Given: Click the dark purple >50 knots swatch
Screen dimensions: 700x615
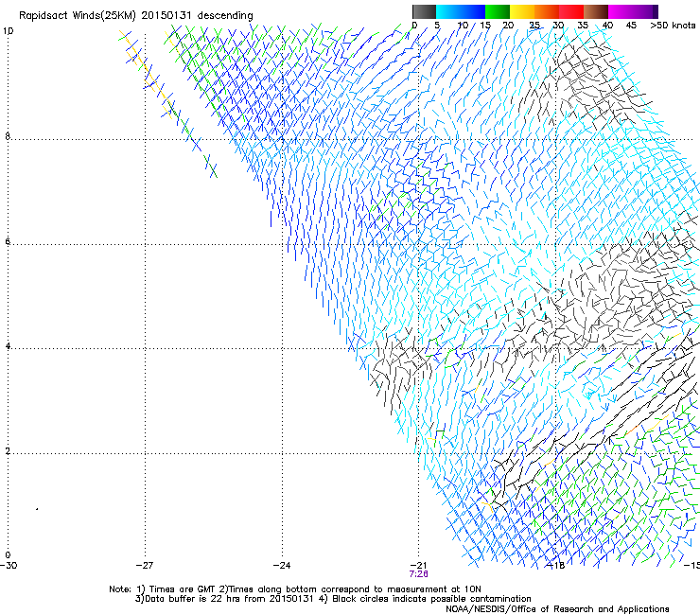Looking at the screenshot, I should 656,11.
